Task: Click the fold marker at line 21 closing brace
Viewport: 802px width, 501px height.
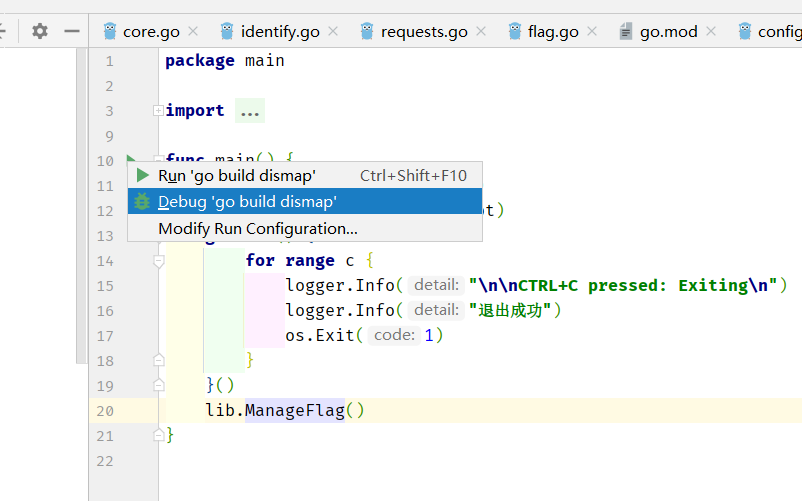Action: coord(158,435)
